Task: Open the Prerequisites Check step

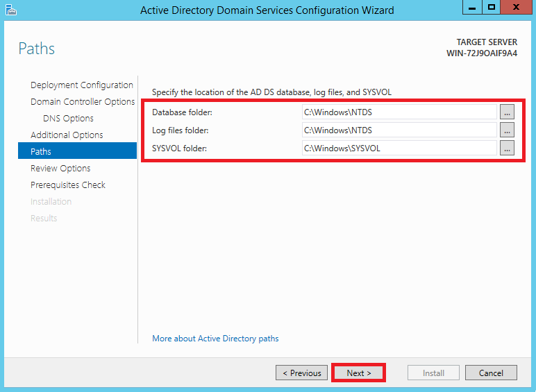Action: point(68,185)
